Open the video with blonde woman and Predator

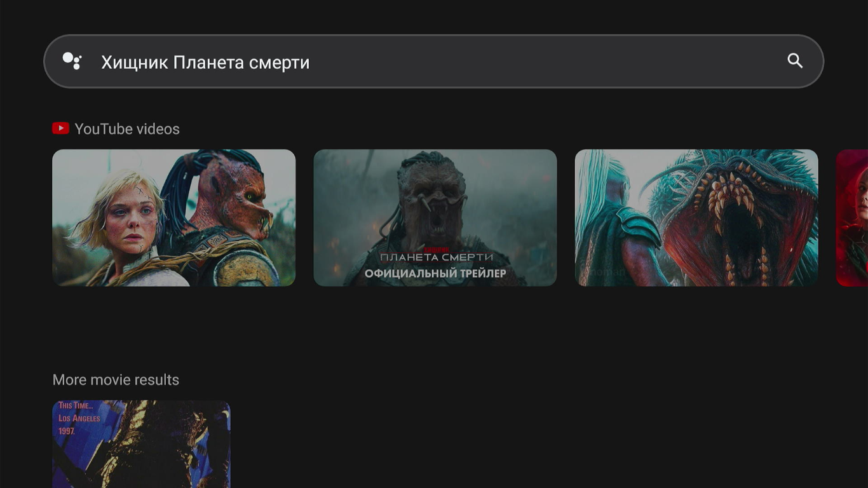[x=173, y=218]
